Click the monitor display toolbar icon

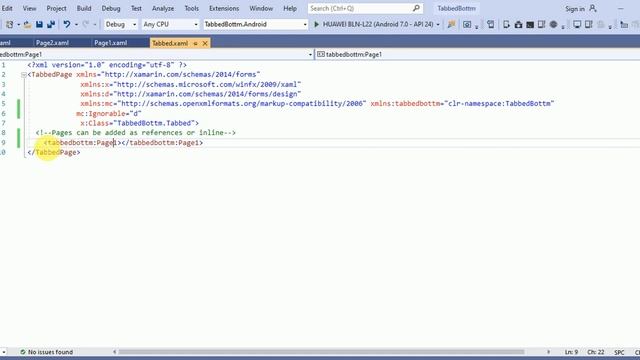(577, 24)
